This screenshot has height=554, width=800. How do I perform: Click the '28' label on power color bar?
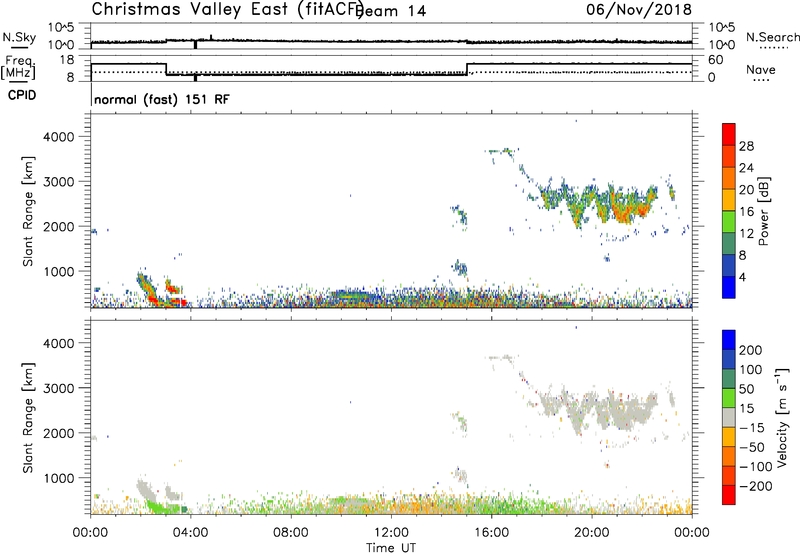tap(746, 146)
